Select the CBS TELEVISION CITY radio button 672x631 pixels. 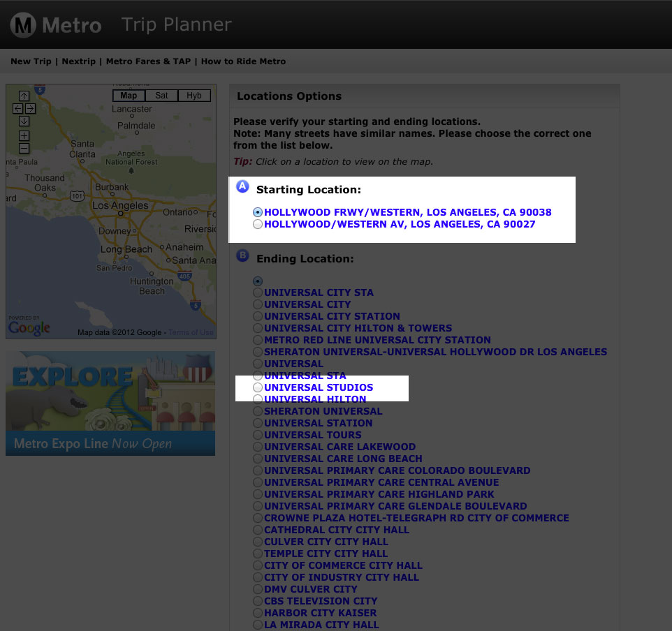pos(258,601)
